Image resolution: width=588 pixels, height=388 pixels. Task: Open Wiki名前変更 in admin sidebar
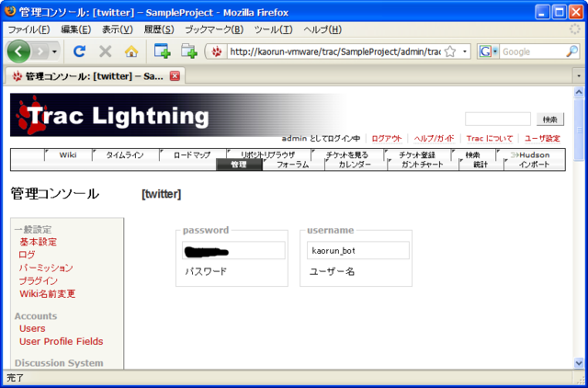(48, 293)
